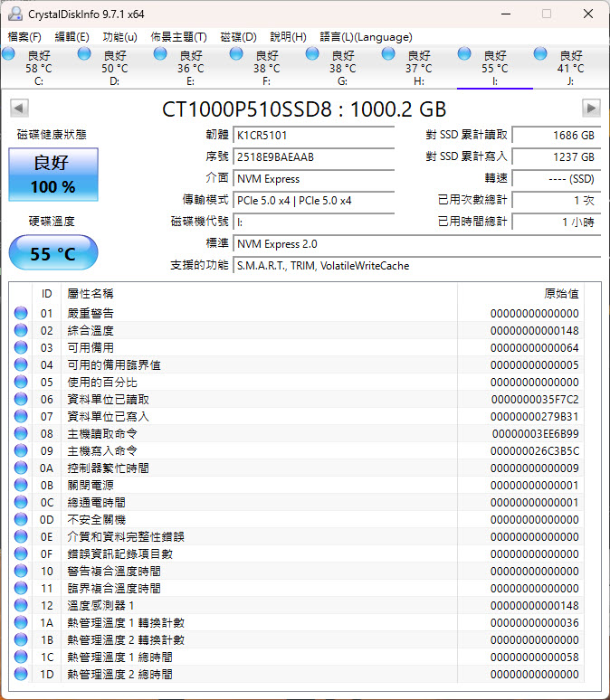Click the supported features field S.M.A.R.T., TRIM

417,266
